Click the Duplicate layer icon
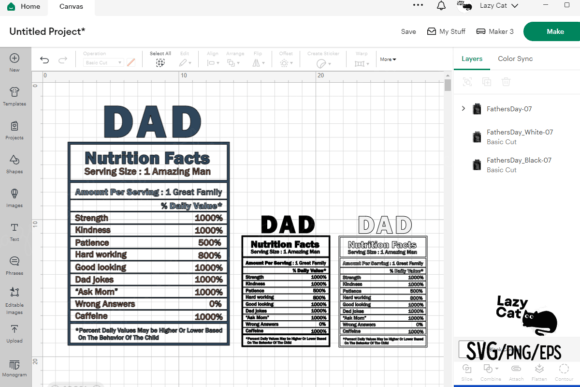 pyautogui.click(x=486, y=82)
